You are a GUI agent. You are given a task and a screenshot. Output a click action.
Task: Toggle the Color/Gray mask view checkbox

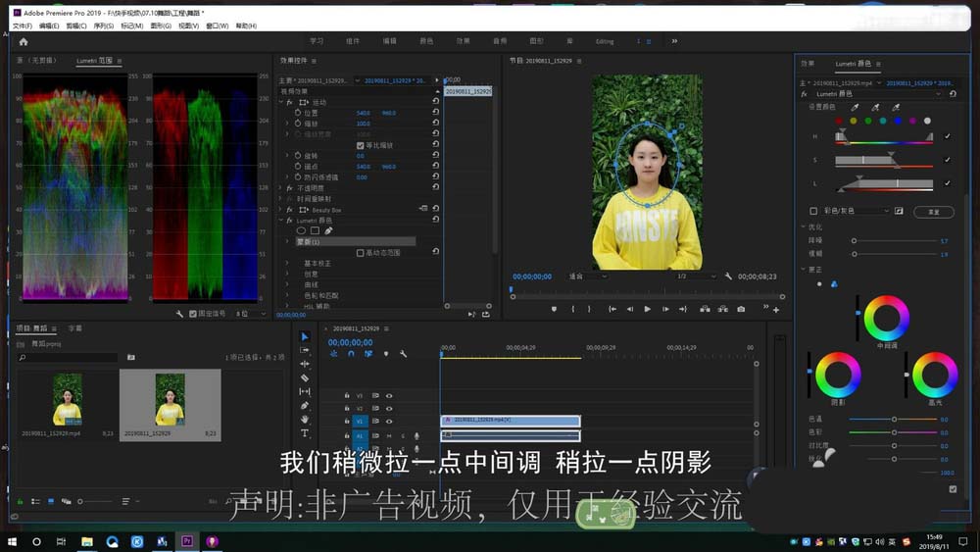pyautogui.click(x=813, y=212)
